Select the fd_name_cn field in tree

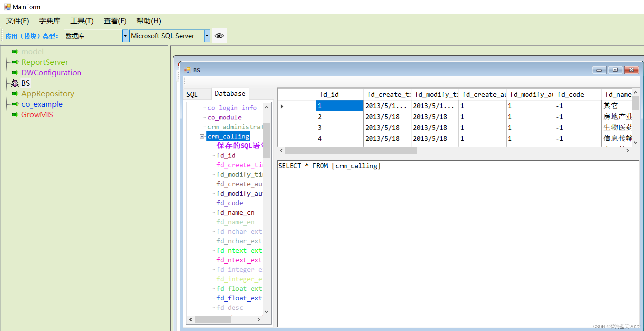[x=235, y=212]
